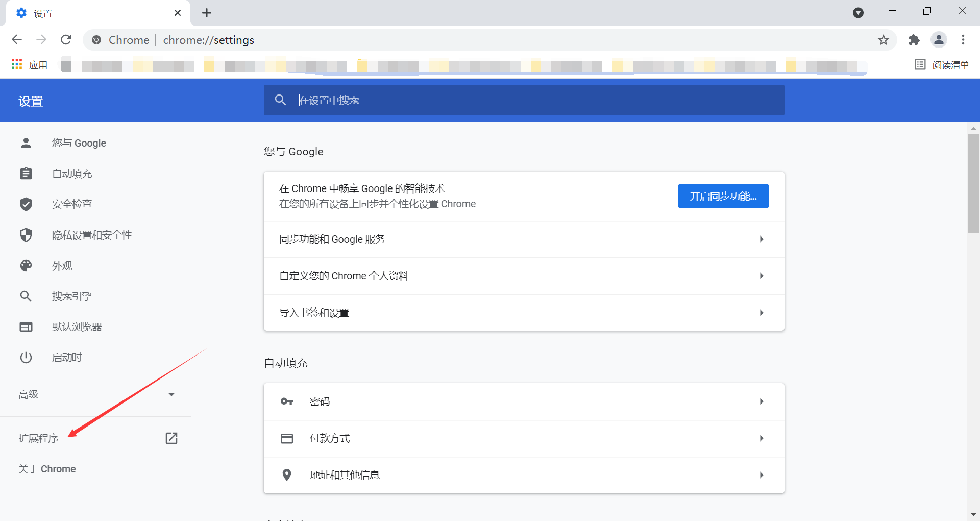Select 搜索引擎 in sidebar
This screenshot has width=980, height=521.
[72, 296]
